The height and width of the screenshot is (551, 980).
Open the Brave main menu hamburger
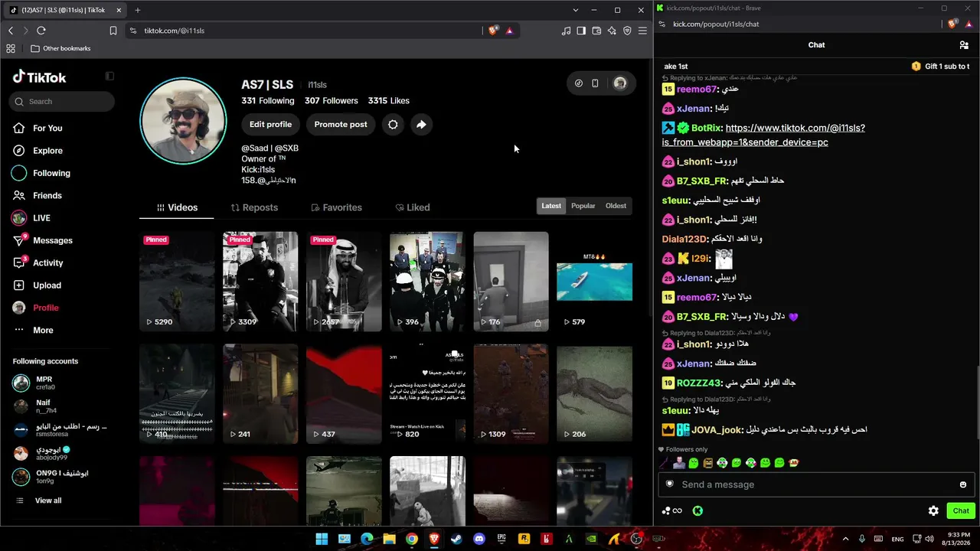pos(642,31)
